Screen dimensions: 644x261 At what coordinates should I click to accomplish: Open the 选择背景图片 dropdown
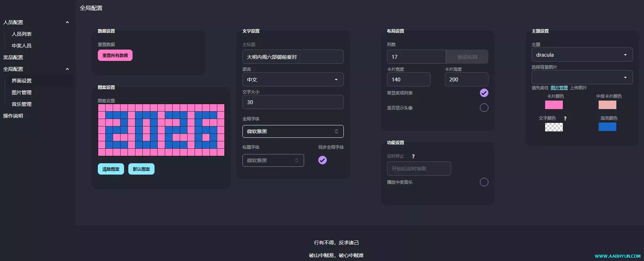pyautogui.click(x=582, y=78)
